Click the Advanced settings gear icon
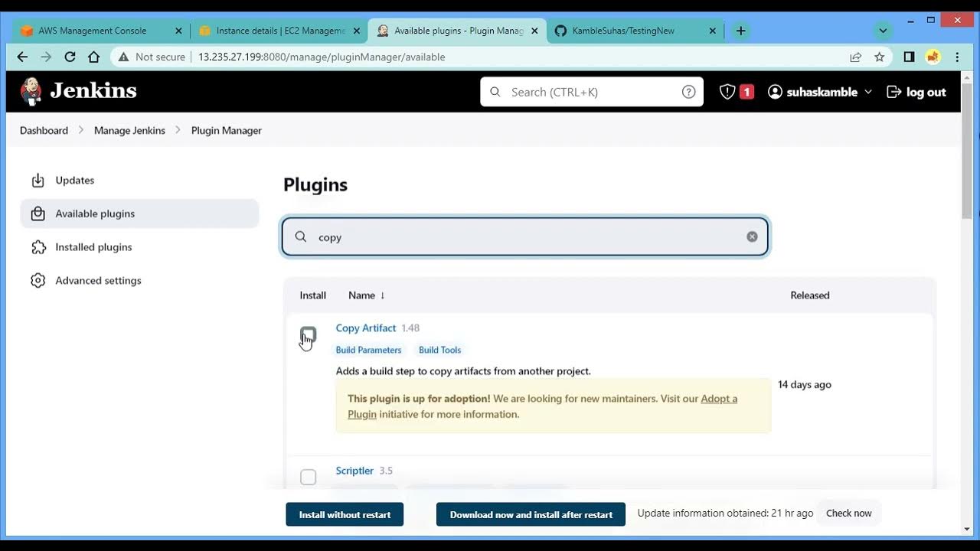Screen dimensions: 980x551 point(38,281)
